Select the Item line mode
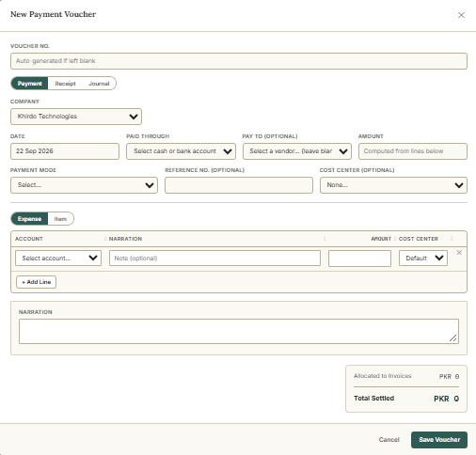The width and height of the screenshot is (476, 455). (60, 219)
